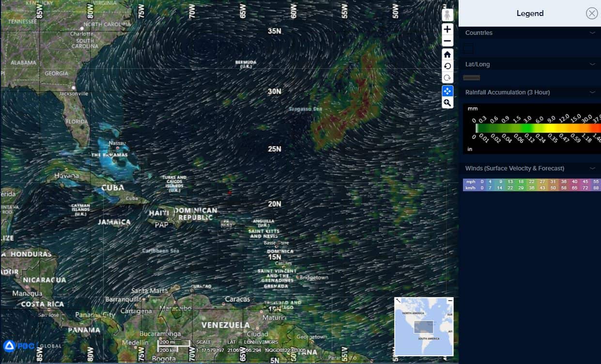The width and height of the screenshot is (601, 364).
Task: Collapse the Winds legend section chevron
Action: click(x=592, y=168)
